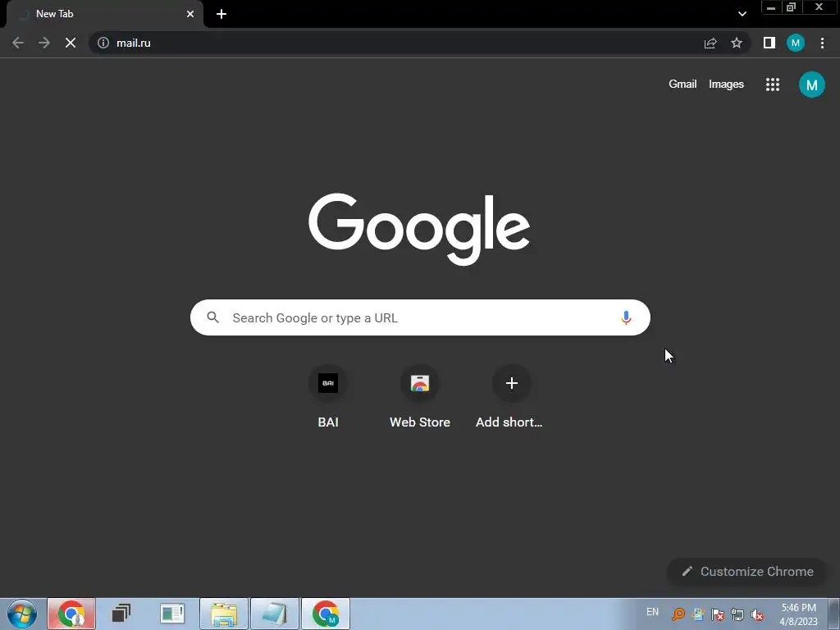Select the New Tab tab
The height and width of the screenshot is (630, 840).
pyautogui.click(x=104, y=14)
